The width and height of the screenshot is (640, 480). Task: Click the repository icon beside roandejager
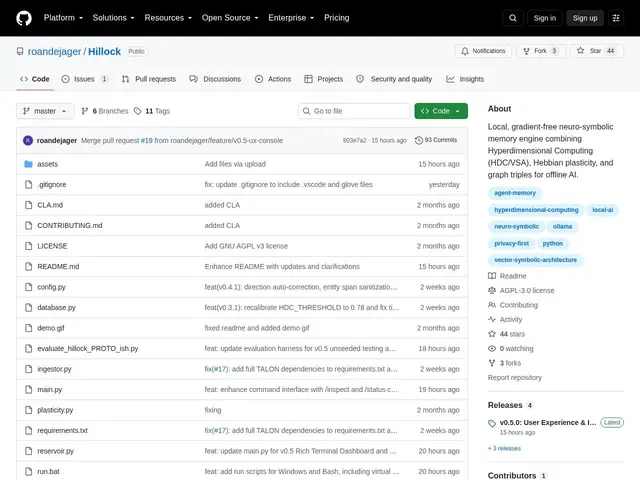(20, 51)
